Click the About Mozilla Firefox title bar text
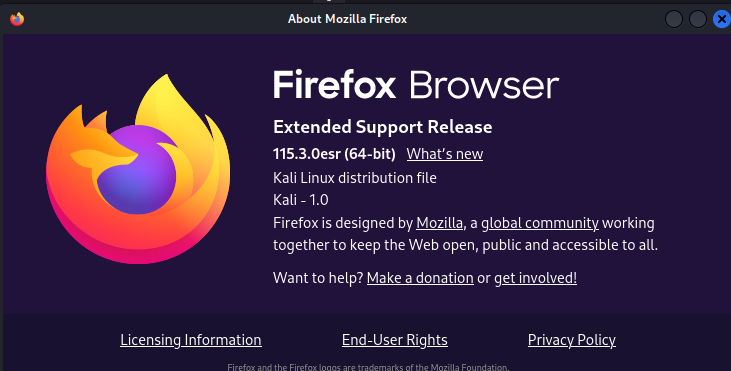This screenshot has width=731, height=371. coord(347,19)
